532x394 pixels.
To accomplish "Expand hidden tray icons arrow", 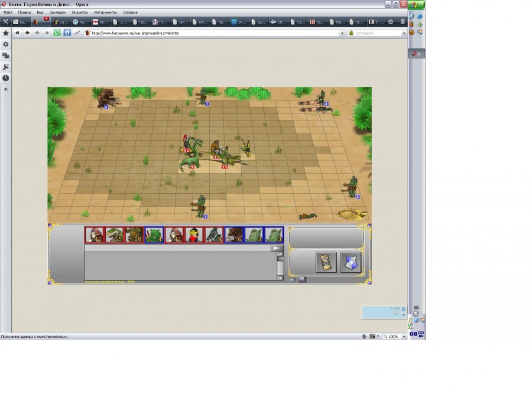I will (416, 314).
